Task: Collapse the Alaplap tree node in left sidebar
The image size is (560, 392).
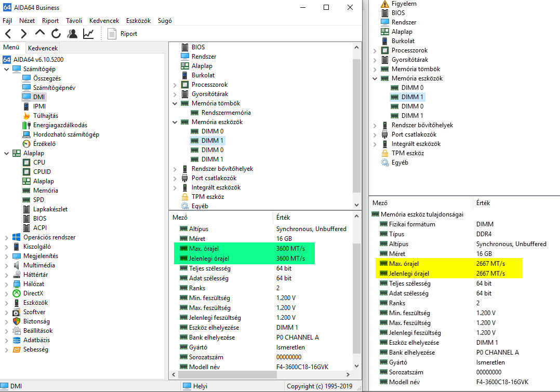Action: point(7,153)
